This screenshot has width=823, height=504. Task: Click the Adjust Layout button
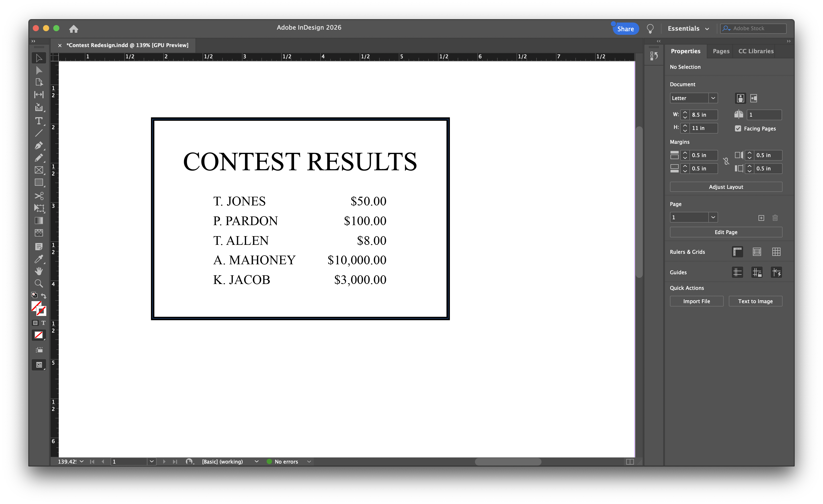[x=725, y=187]
